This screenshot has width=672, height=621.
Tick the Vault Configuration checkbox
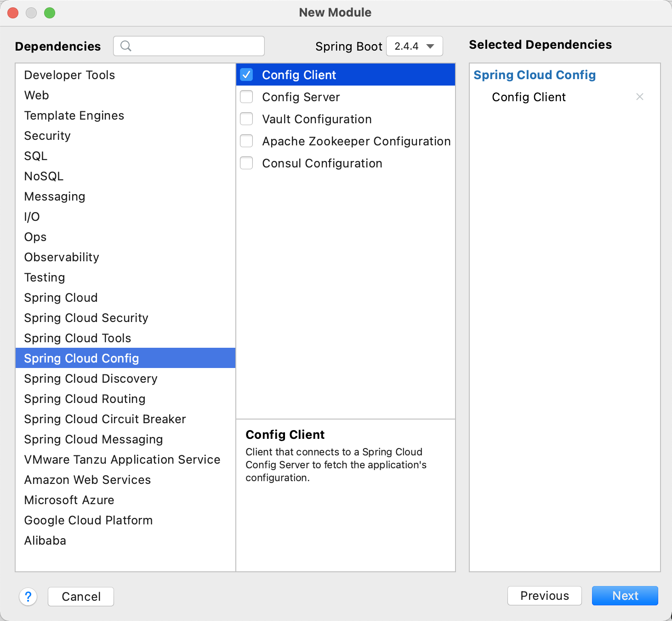pyautogui.click(x=247, y=119)
